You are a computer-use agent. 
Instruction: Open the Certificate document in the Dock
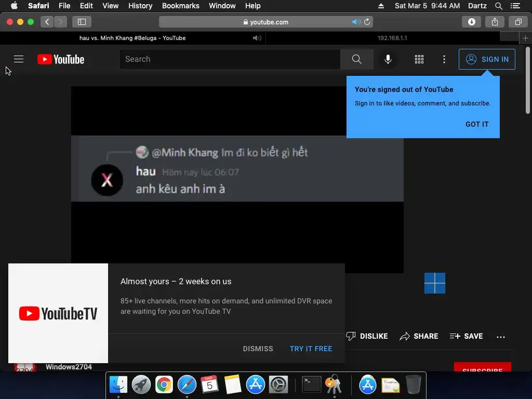click(x=391, y=385)
